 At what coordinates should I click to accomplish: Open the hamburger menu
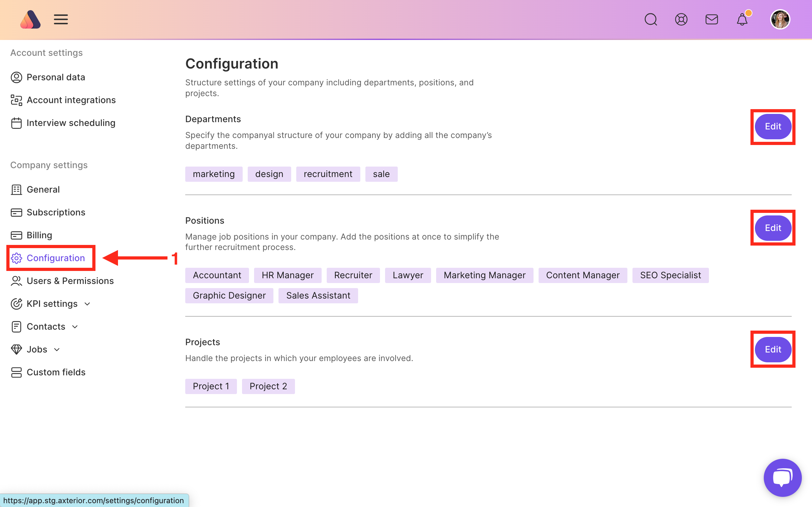pyautogui.click(x=61, y=19)
